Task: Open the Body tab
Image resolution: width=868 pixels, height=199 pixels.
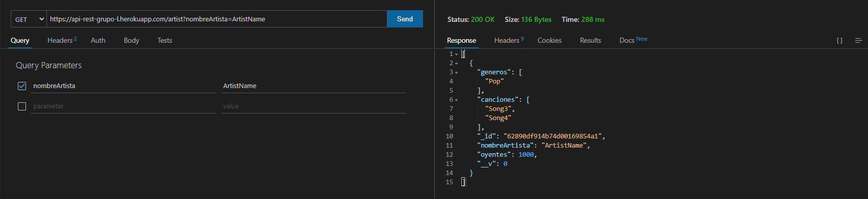Action: pos(131,40)
